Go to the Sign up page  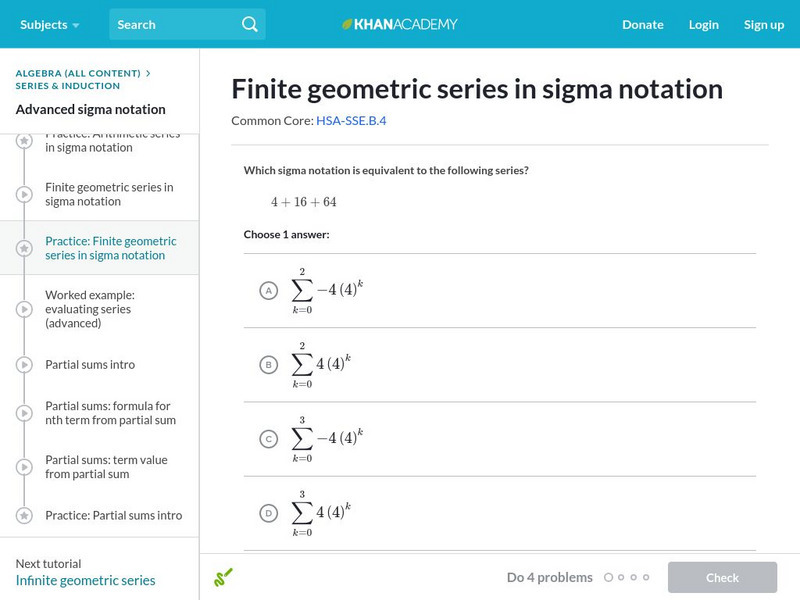(x=763, y=24)
